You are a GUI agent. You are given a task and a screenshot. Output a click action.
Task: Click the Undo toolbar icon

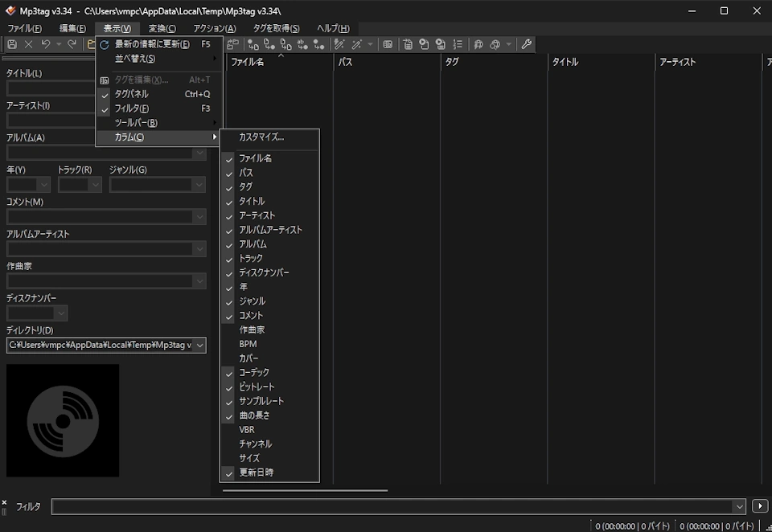pyautogui.click(x=47, y=44)
